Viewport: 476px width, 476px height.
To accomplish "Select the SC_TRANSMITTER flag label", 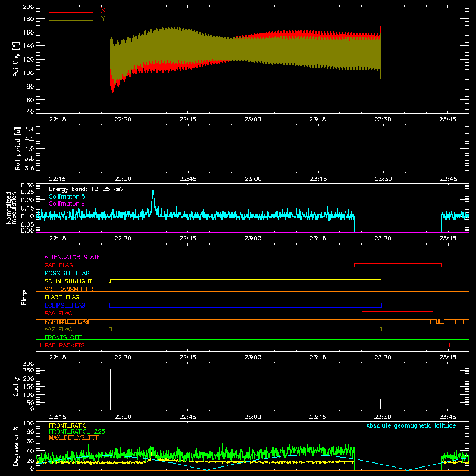I will 68,289.
